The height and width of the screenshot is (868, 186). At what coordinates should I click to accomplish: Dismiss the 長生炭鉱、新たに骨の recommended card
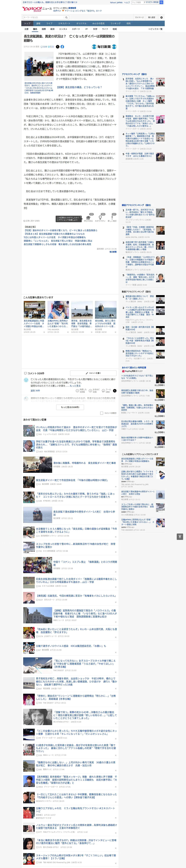point(115,332)
